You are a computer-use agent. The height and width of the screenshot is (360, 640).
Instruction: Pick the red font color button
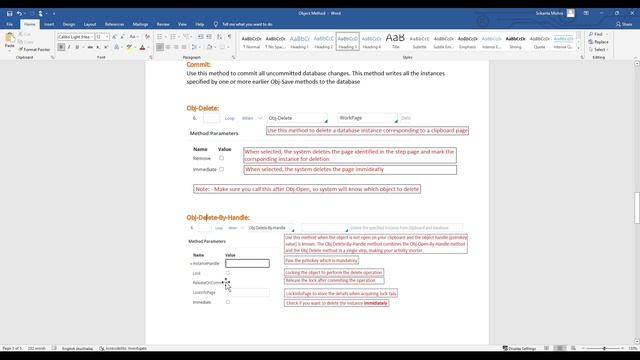(142, 47)
